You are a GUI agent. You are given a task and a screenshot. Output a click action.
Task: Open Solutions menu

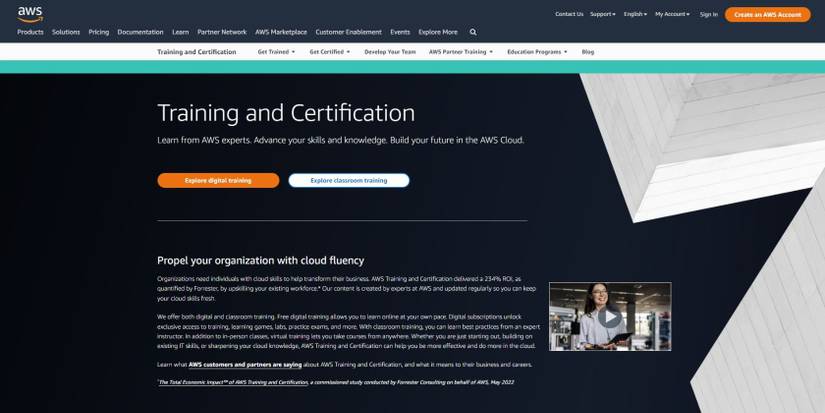(x=66, y=32)
